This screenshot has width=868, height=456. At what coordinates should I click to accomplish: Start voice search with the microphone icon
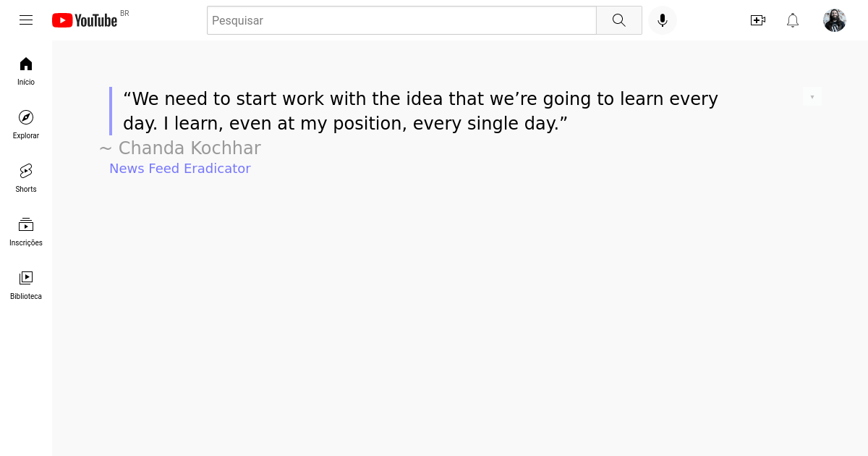(663, 20)
